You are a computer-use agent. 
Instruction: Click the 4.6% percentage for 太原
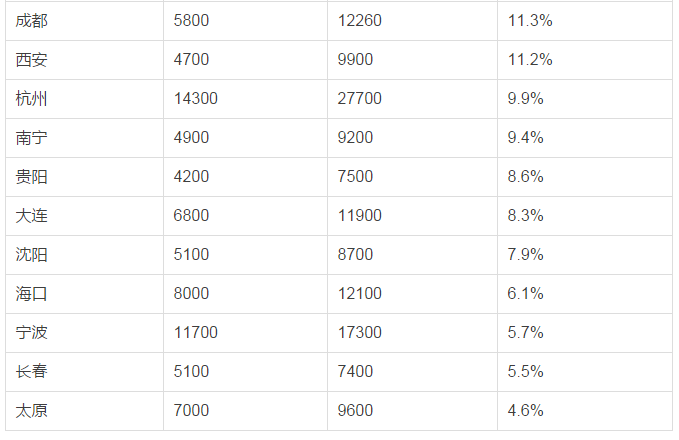click(x=526, y=411)
